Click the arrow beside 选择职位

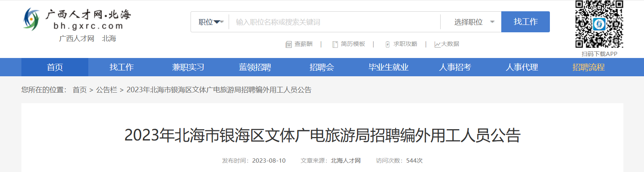point(492,22)
